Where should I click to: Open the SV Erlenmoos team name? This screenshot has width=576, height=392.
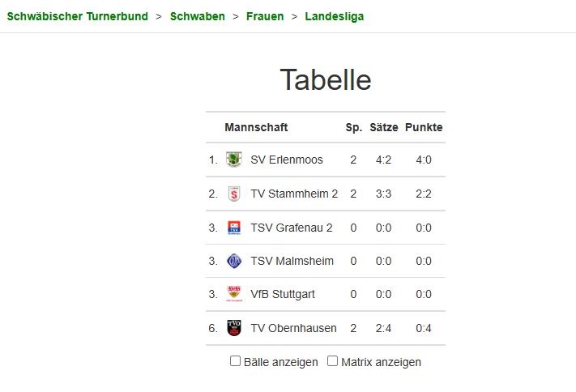(x=287, y=160)
